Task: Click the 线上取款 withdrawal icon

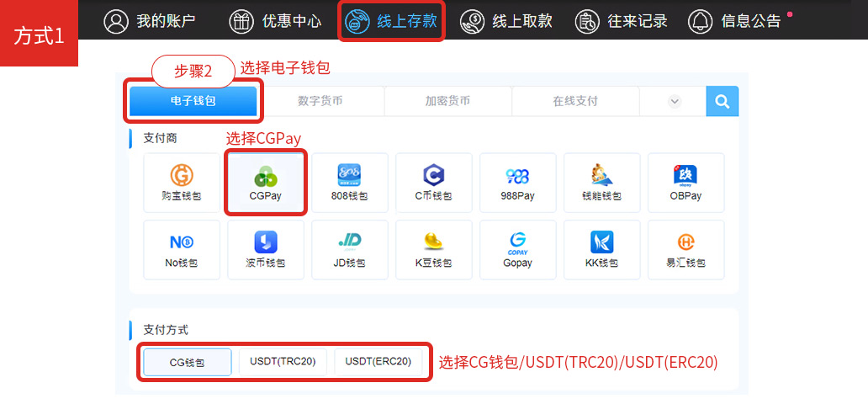Action: [472, 22]
